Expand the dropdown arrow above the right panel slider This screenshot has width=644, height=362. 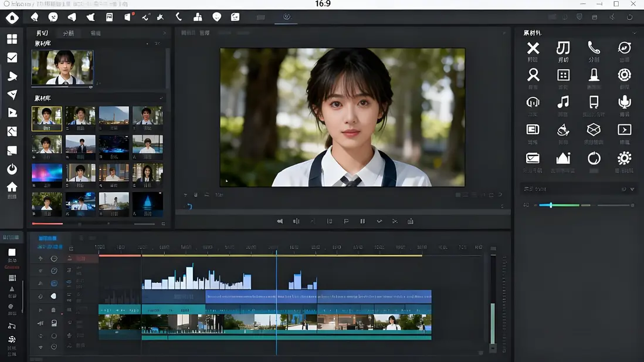(632, 190)
